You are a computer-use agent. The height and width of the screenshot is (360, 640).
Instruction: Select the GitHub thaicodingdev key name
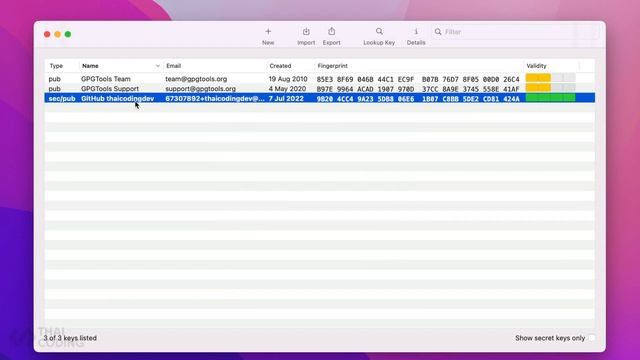pyautogui.click(x=118, y=98)
